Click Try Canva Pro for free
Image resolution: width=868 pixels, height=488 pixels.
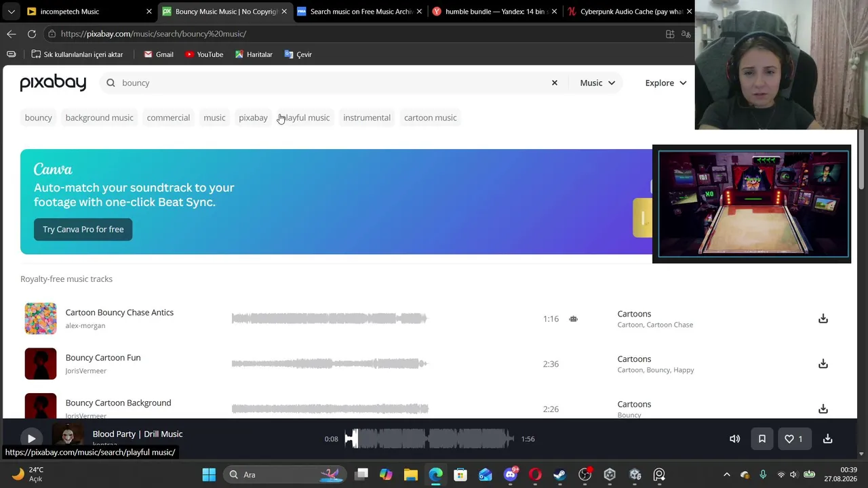point(83,229)
